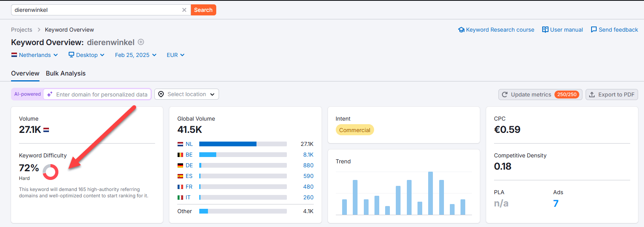This screenshot has width=644, height=227.
Task: Click the PLA n/a value
Action: [x=501, y=203]
